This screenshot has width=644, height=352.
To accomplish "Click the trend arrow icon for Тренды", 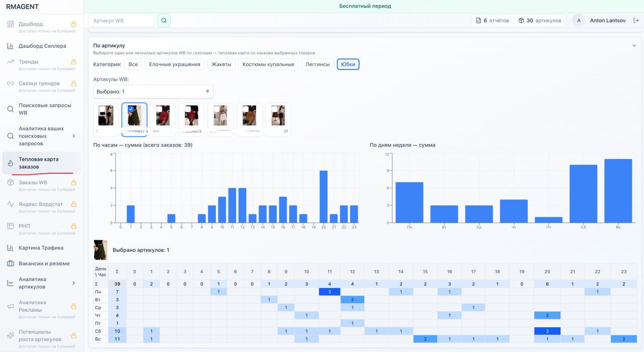I will (10, 61).
